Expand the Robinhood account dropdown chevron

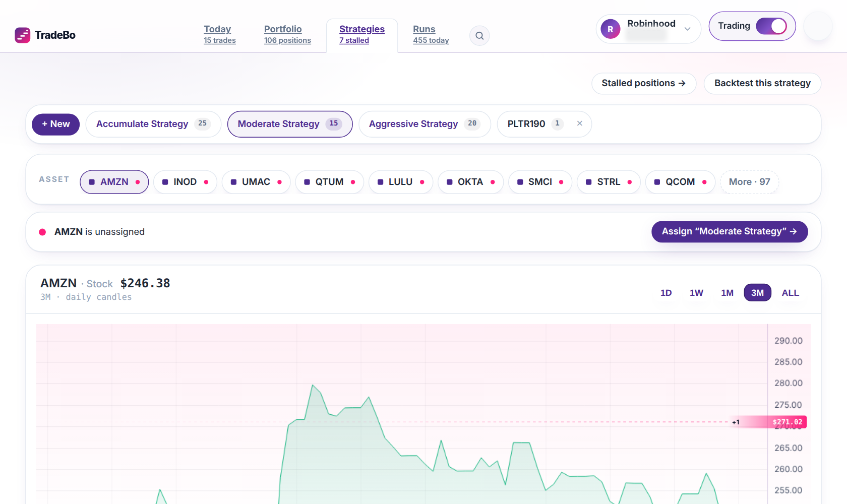click(687, 29)
